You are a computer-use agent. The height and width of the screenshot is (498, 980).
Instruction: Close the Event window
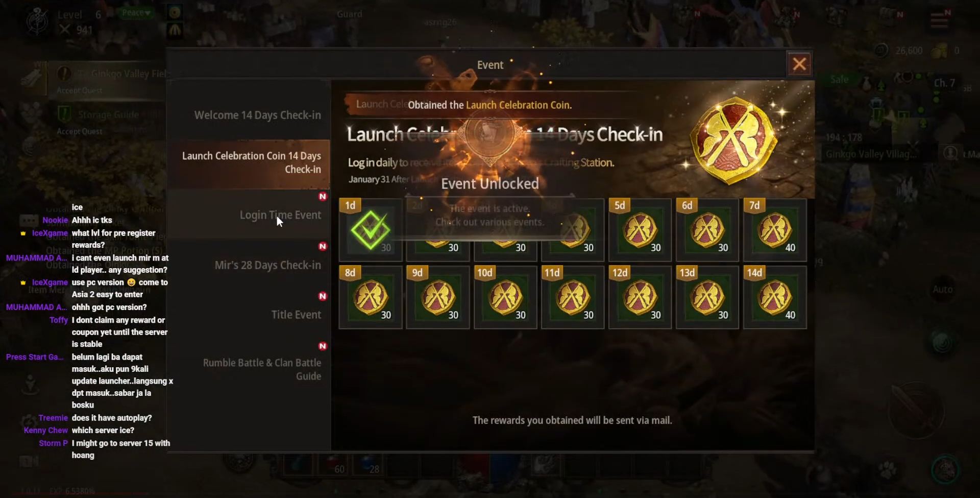point(799,64)
